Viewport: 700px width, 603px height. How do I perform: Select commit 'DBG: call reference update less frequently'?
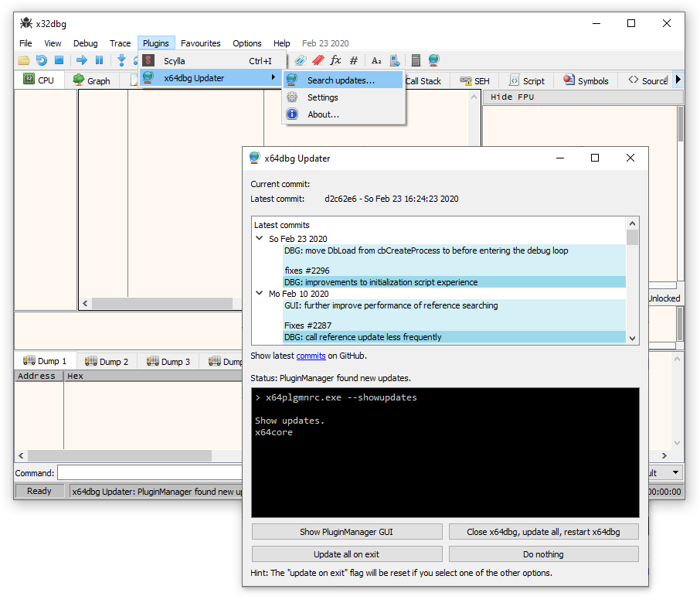(454, 337)
